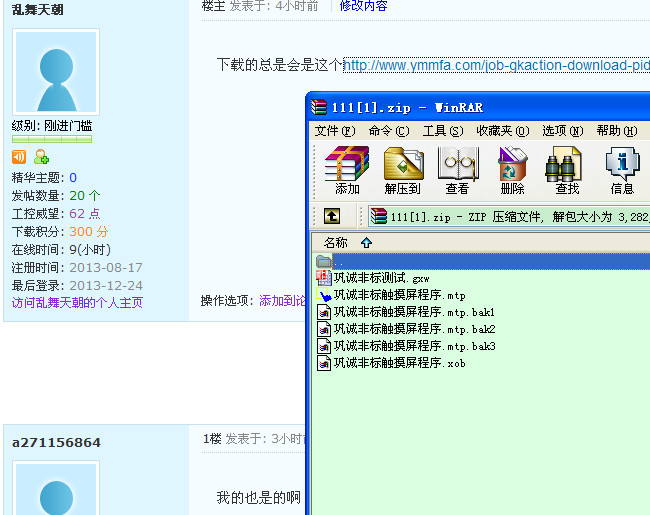Viewport: 650px width, 515px height.
Task: Click the 修改内容 edit post link
Action: pos(363,6)
